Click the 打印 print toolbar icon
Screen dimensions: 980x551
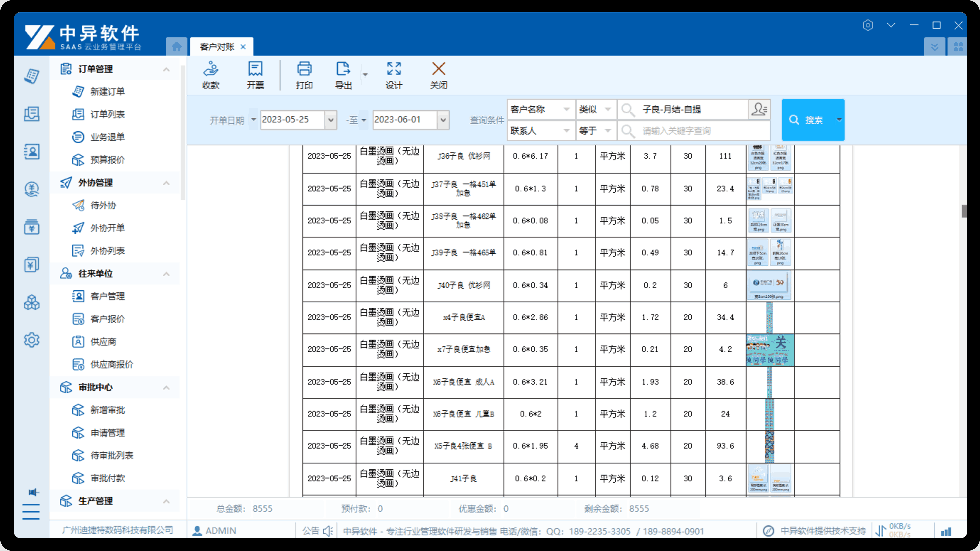304,75
